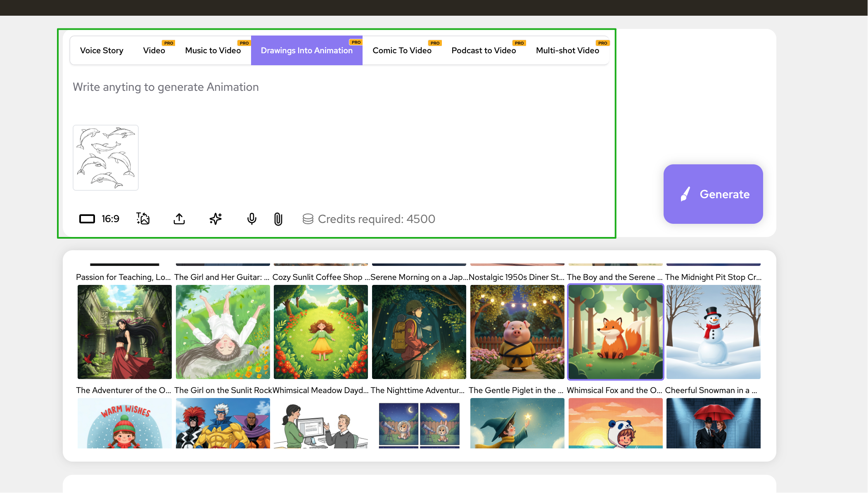Viewport: 868px width, 493px height.
Task: Click the paperclip attachment icon
Action: (x=278, y=219)
